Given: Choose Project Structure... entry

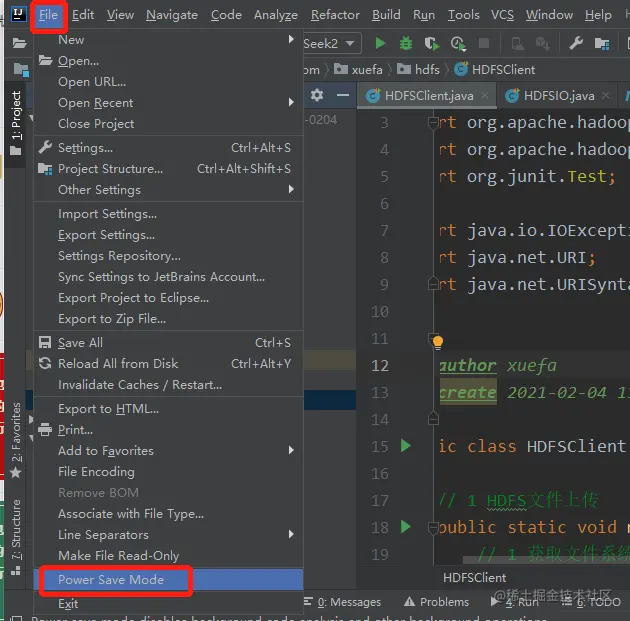Looking at the screenshot, I should pos(169,169).
